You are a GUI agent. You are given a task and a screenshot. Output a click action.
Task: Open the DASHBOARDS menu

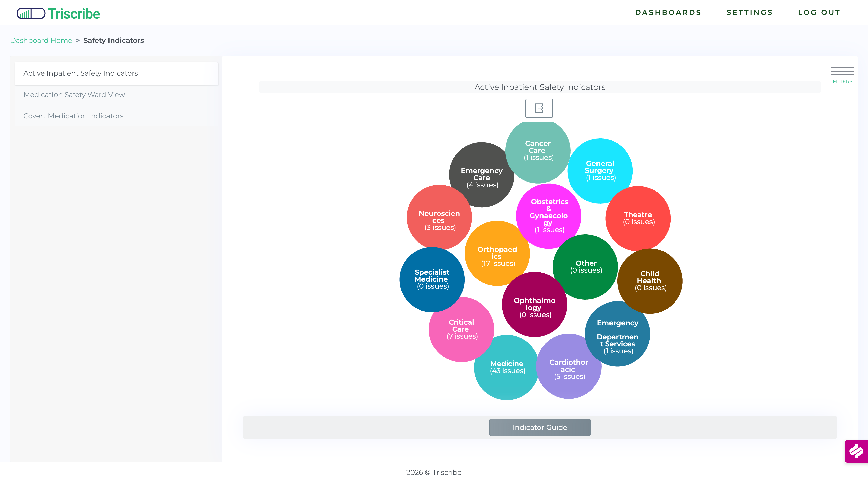(668, 13)
